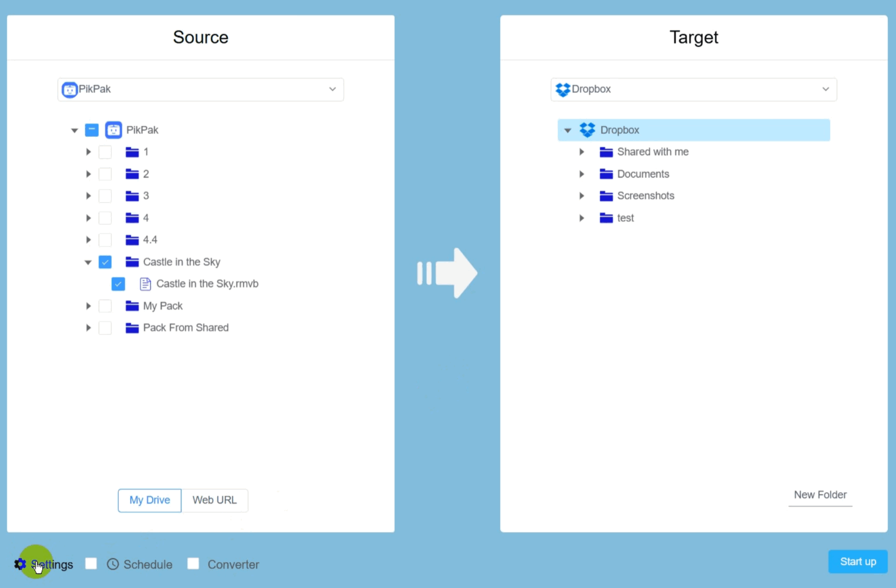
Task: Collapse the PikPak root node
Action: click(x=75, y=130)
